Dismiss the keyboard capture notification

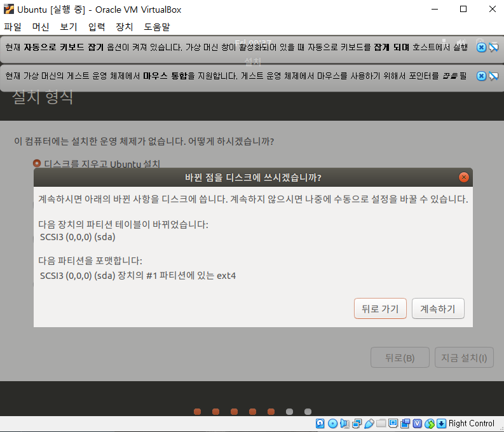[481, 48]
